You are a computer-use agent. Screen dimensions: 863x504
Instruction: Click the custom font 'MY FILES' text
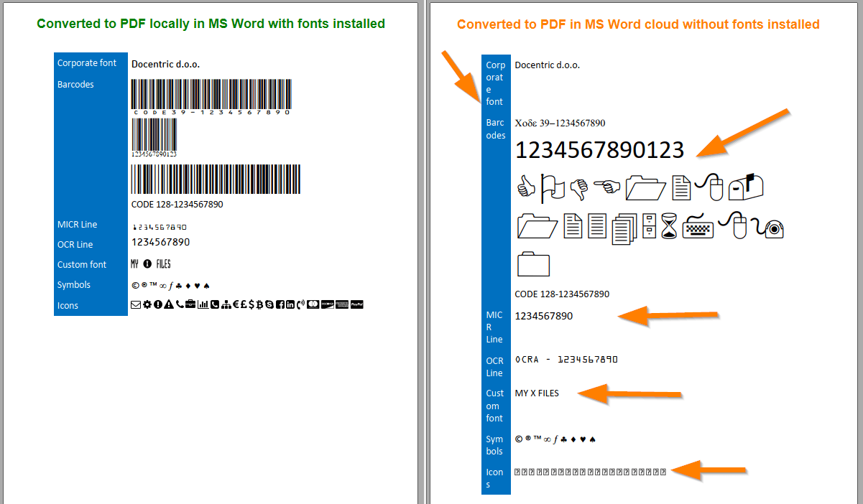(151, 264)
